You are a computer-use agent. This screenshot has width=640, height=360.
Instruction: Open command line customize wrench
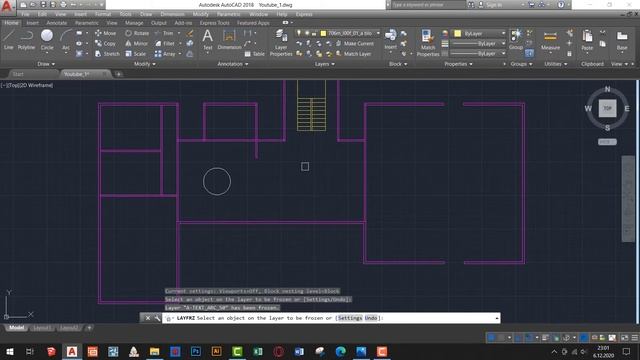tap(157, 318)
